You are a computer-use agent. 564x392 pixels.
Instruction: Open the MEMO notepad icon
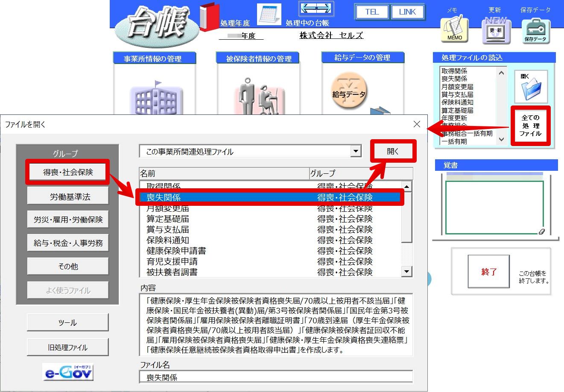coord(454,29)
